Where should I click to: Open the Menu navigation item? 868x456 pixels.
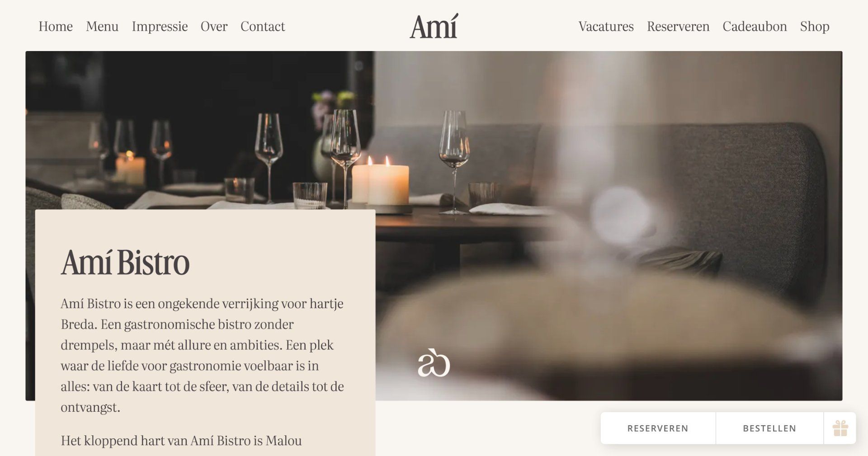[x=102, y=26]
